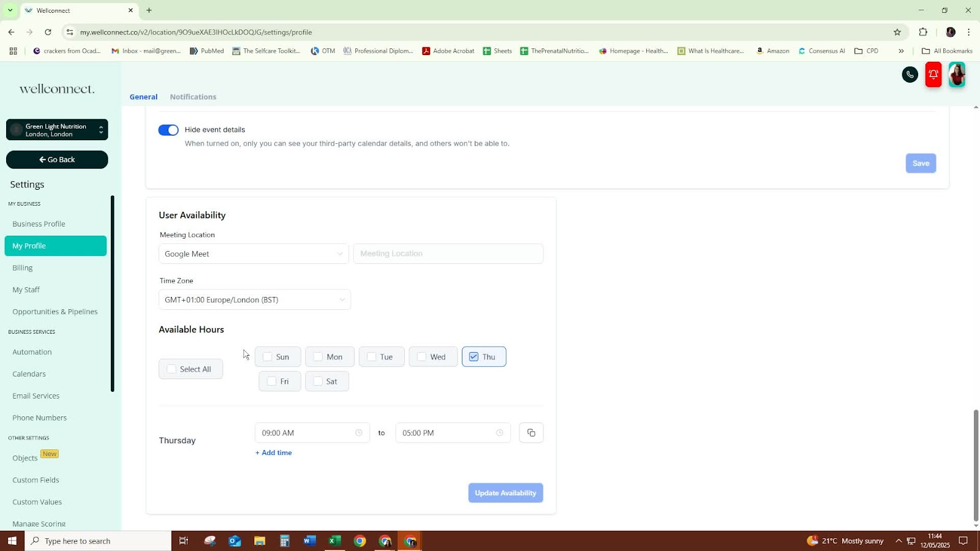Switch to the General tab

pos(143,97)
